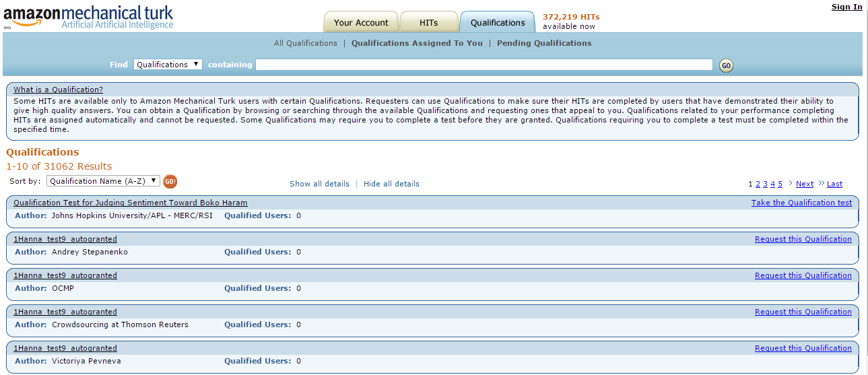
Task: Go to results page 2
Action: point(758,184)
